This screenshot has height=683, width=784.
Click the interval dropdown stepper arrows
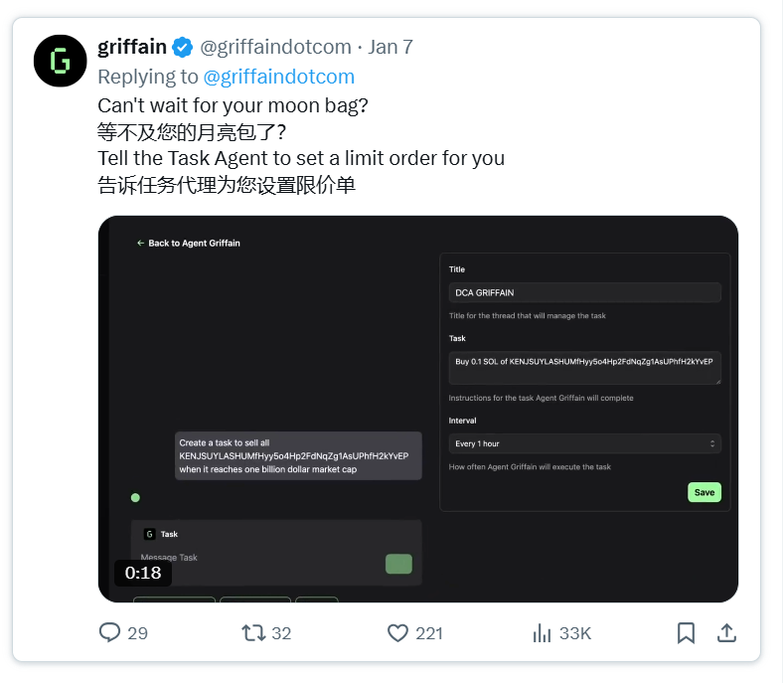pos(712,443)
